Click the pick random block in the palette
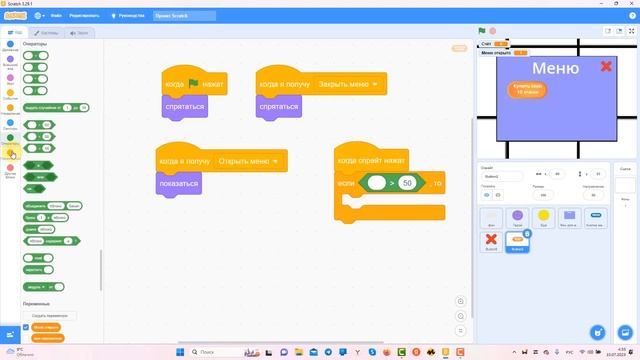This screenshot has height=360, width=640. pos(56,108)
